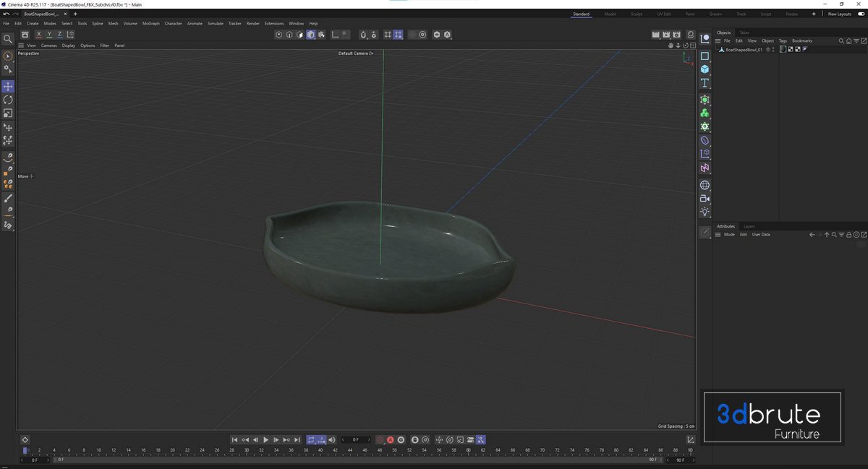Image resolution: width=868 pixels, height=469 pixels.
Task: Switch to the Sculpt layout tab
Action: tap(636, 14)
